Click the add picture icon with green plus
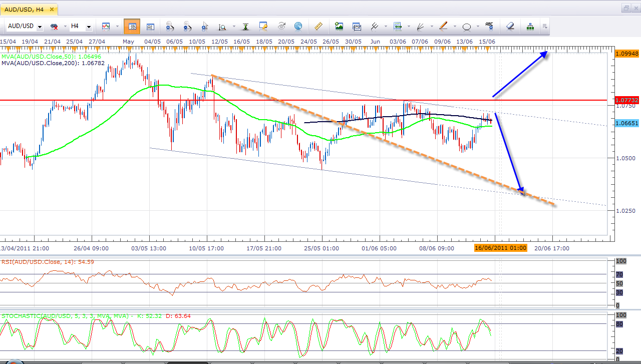Viewport: 641px width, 364px height. 339,26
